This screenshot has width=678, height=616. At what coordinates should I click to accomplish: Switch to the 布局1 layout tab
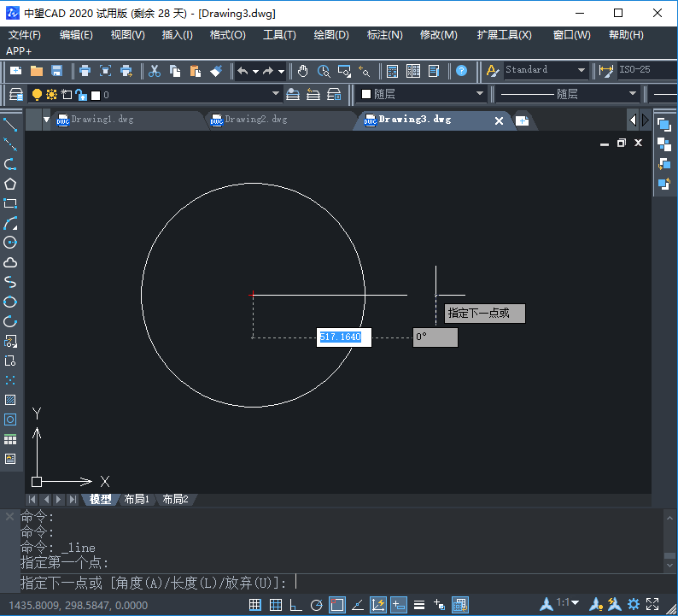tap(137, 500)
